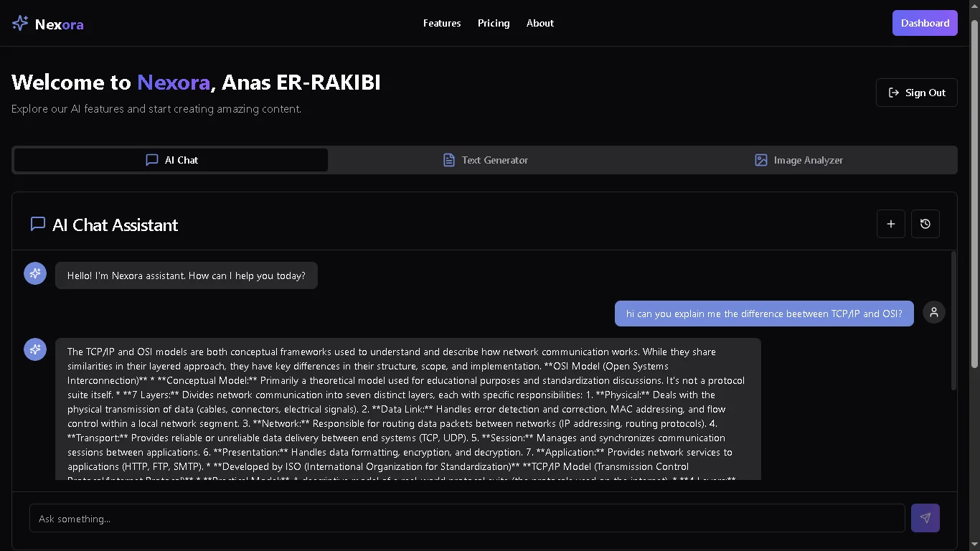Open the About page
The height and width of the screenshot is (551, 980).
(x=540, y=23)
